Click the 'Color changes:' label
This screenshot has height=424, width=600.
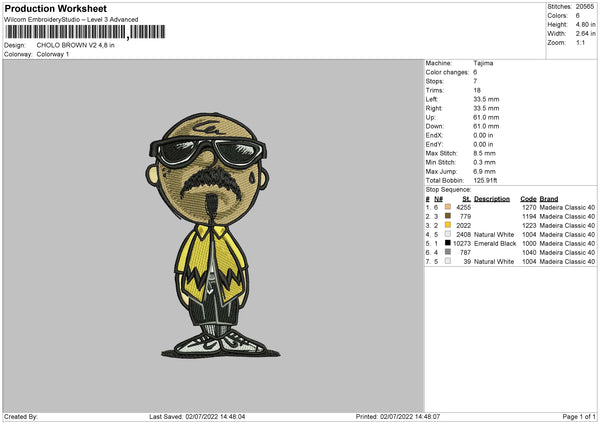(x=447, y=72)
